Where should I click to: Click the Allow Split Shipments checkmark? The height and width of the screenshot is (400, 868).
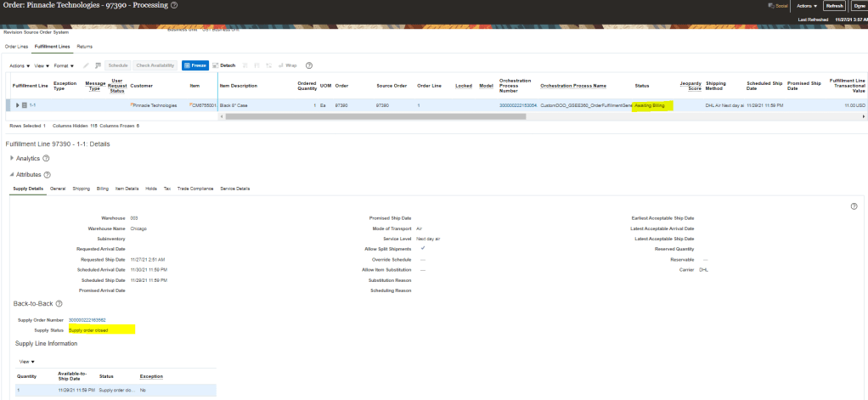[422, 248]
